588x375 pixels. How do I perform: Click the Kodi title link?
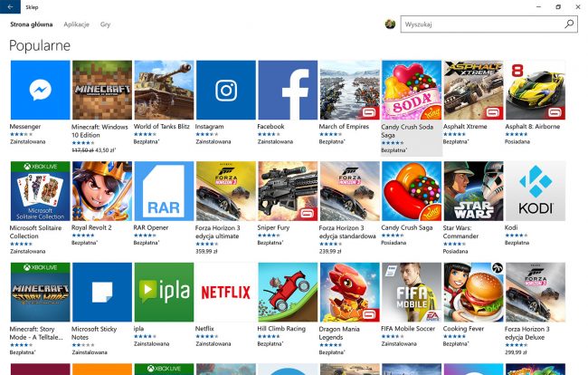(511, 227)
